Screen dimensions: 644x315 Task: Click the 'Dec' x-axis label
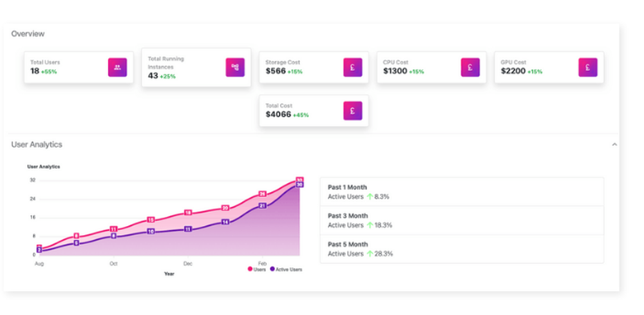[x=187, y=263]
